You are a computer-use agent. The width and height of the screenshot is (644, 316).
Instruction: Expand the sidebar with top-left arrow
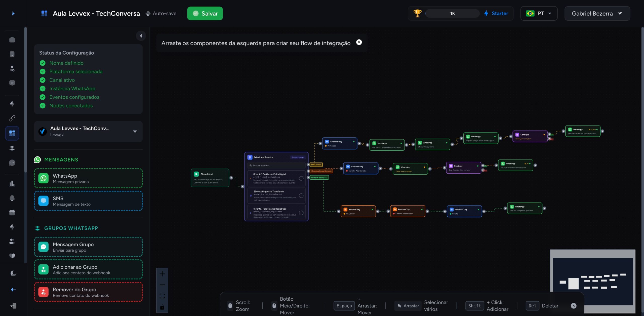click(x=13, y=13)
